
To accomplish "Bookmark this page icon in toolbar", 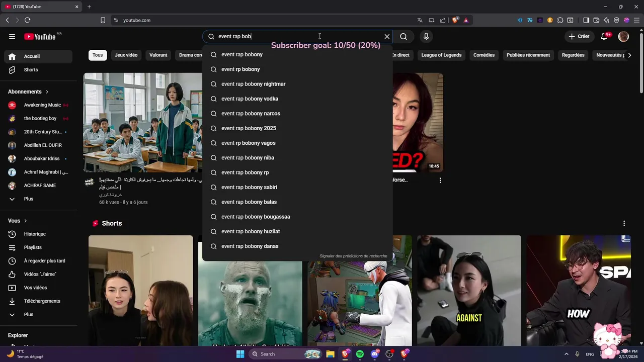I will (x=103, y=20).
